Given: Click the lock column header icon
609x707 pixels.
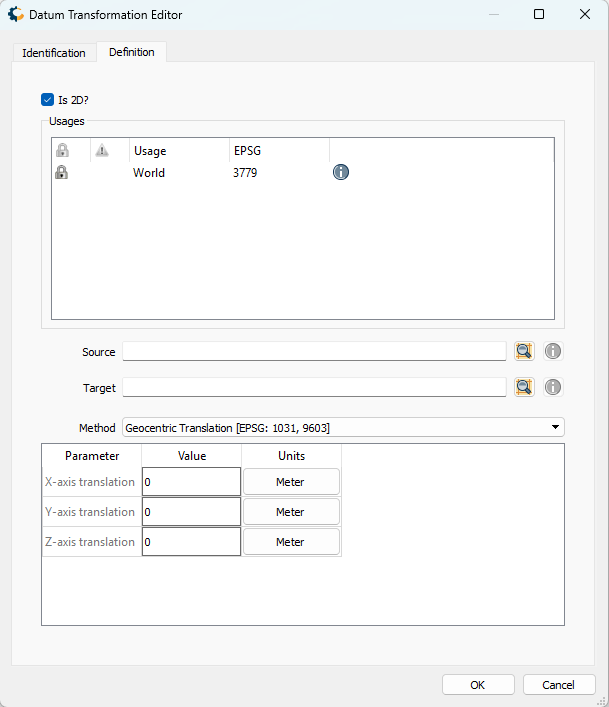Looking at the screenshot, I should (x=62, y=150).
